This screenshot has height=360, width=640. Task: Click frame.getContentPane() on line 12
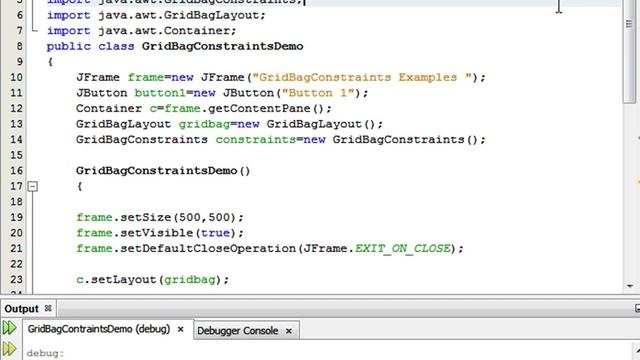(240, 108)
